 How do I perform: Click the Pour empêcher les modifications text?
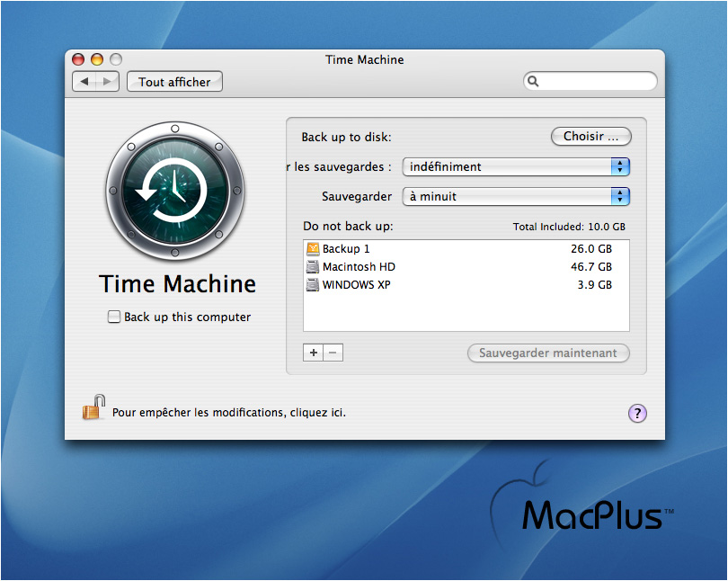point(229,413)
